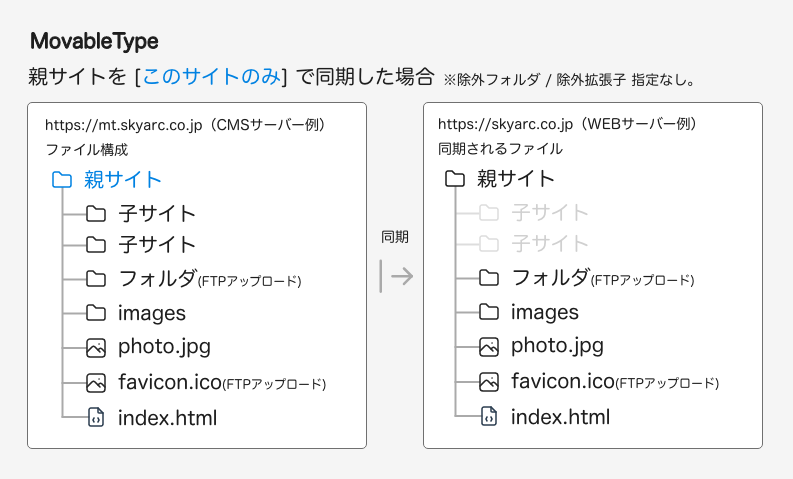Select favicon.ico label in CMS server tree
This screenshot has width=793, height=479.
pyautogui.click(x=169, y=381)
